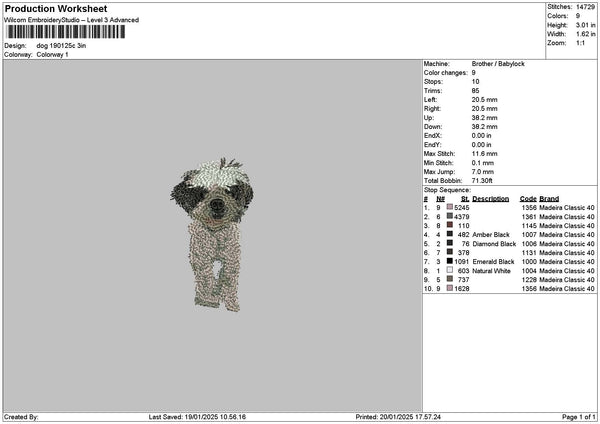Viewport: 600px width, 424px height.
Task: Click the Max Stitch value '11.6 mm'
Action: [x=484, y=153]
